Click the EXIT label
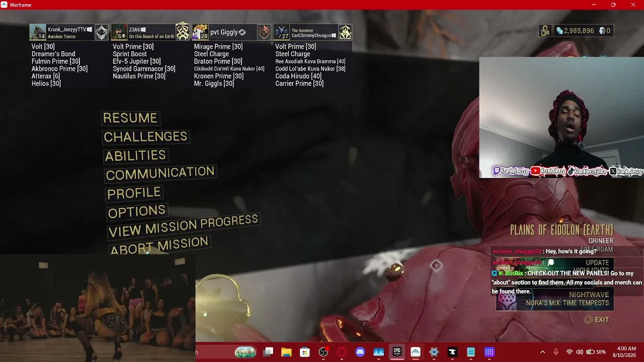Image resolution: width=644 pixels, height=362 pixels. click(x=602, y=319)
